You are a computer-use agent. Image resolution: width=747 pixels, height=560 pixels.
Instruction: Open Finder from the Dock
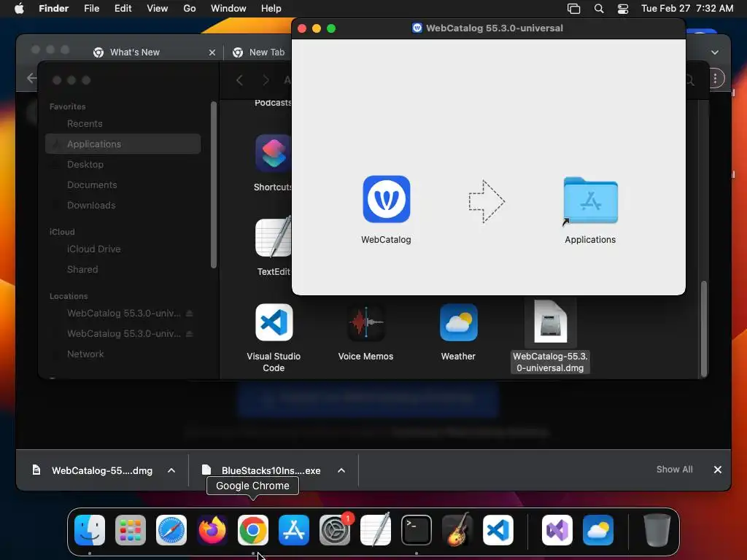pyautogui.click(x=90, y=530)
